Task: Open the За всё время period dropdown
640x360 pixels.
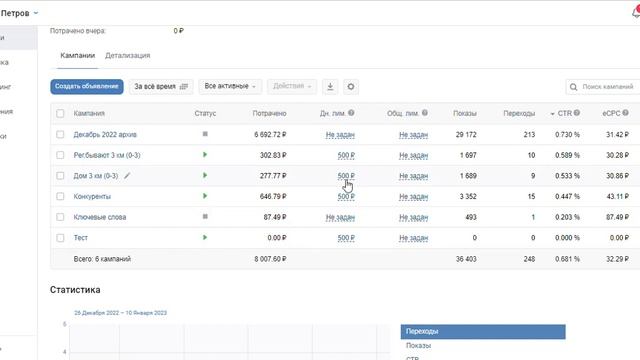Action: [161, 87]
